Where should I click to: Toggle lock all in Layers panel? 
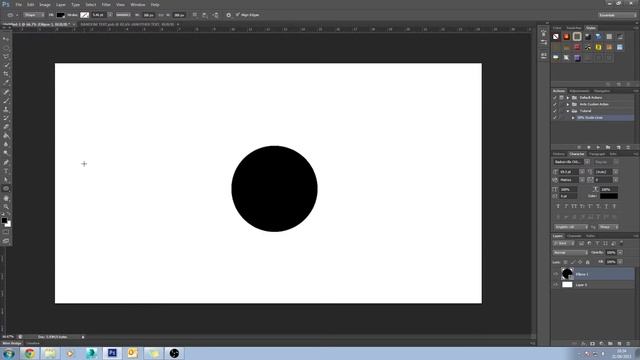coord(588,262)
